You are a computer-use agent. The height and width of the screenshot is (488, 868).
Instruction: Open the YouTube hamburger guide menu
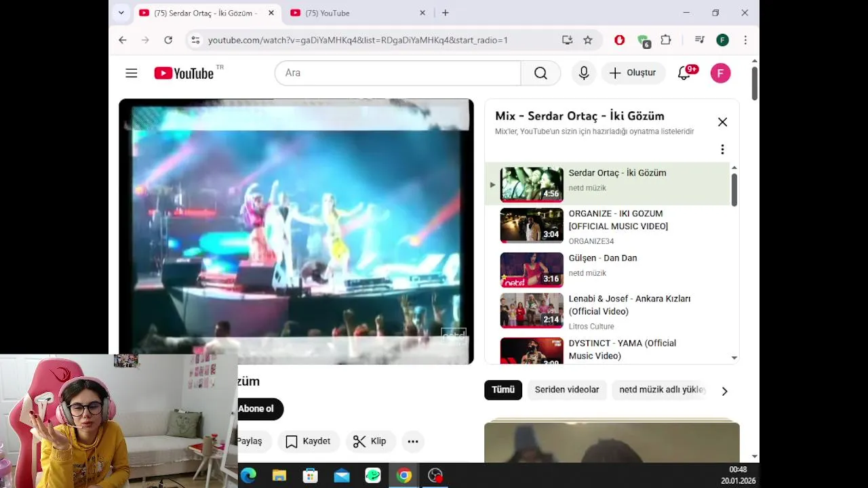[x=132, y=73]
